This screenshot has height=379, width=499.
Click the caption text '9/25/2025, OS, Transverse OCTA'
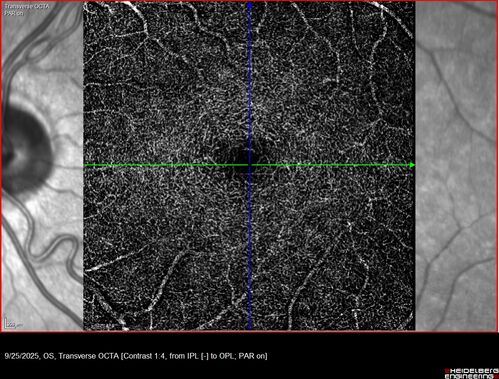62,356
